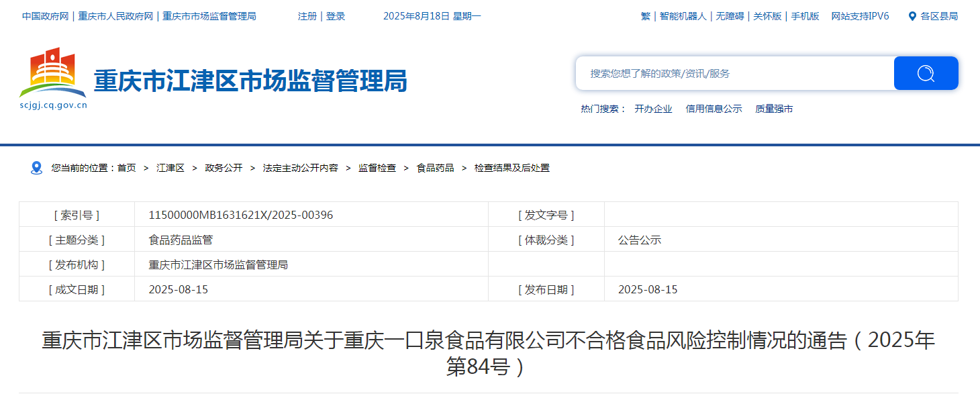Viewport: 980px width, 394px height.
Task: Click the 成文日期 value 2025-08-15
Action: 178,289
